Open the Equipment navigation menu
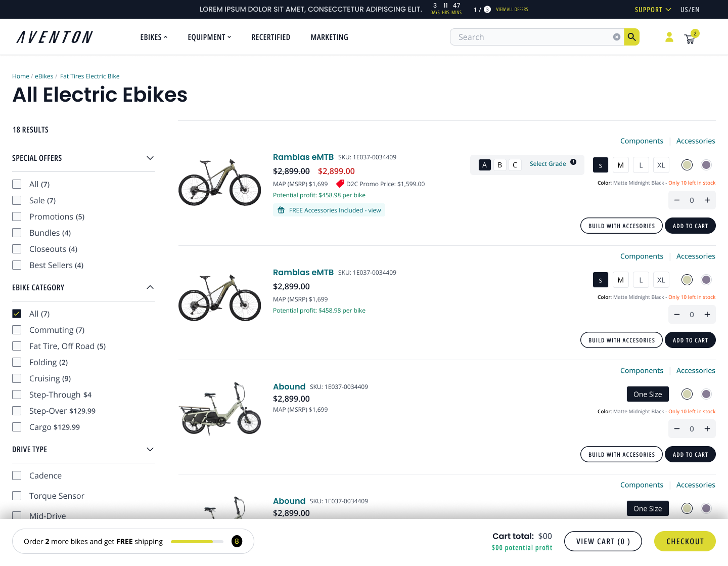The width and height of the screenshot is (728, 566). pos(209,37)
